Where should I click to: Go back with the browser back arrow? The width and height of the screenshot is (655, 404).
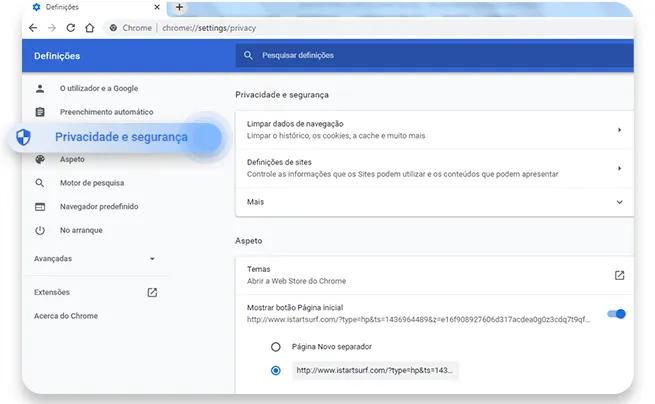coord(33,28)
